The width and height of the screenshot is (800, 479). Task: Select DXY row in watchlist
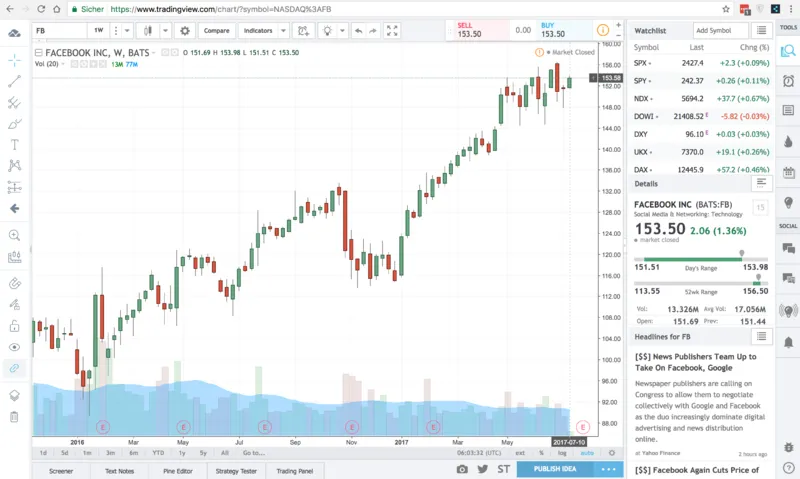(x=701, y=134)
